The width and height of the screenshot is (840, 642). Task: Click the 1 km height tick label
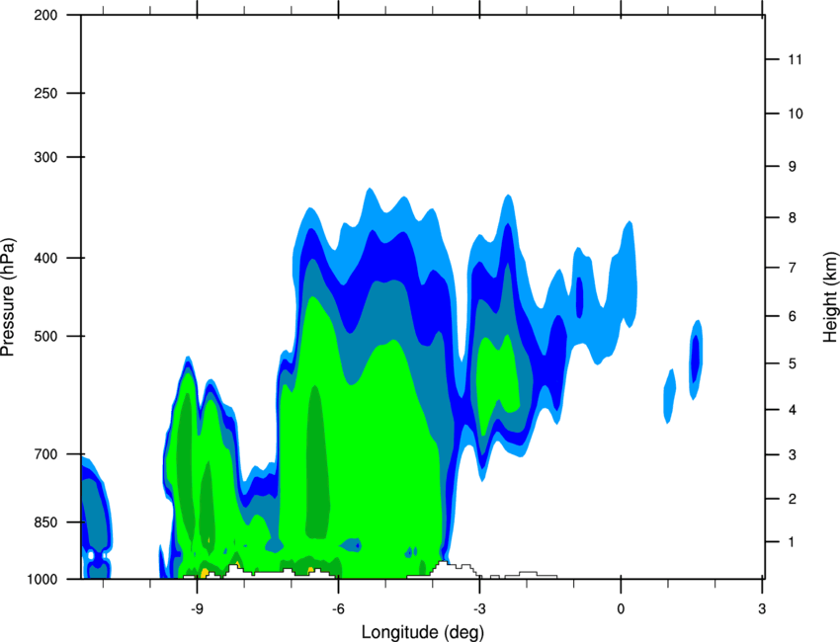click(x=792, y=542)
